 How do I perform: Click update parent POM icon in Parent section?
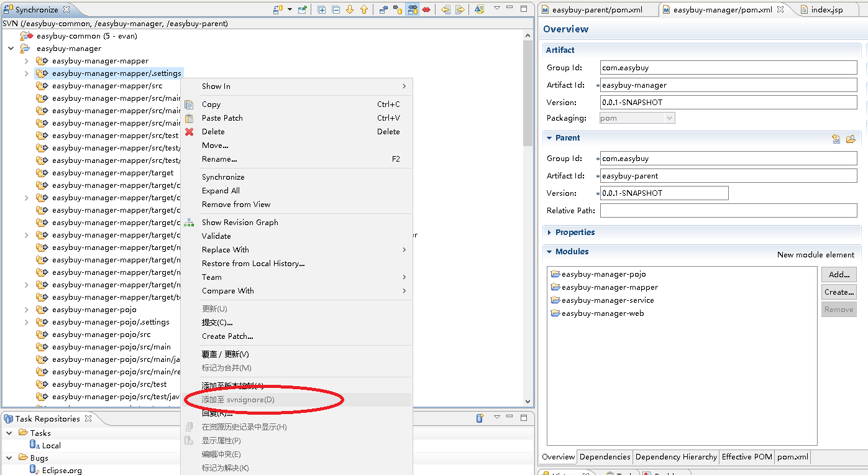pyautogui.click(x=836, y=139)
